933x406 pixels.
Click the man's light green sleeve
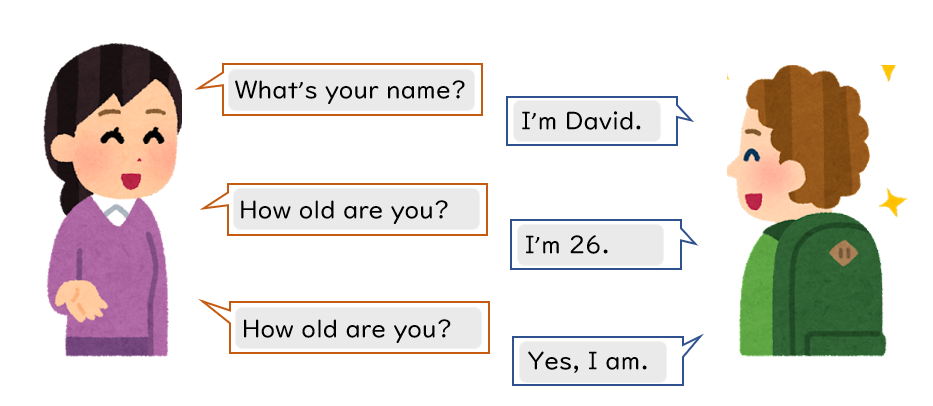(x=754, y=292)
